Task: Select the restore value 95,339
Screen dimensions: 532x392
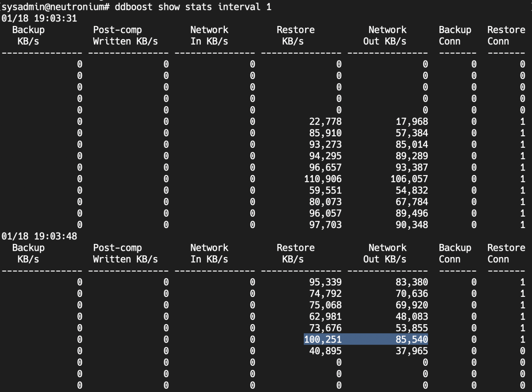Action: tap(325, 282)
